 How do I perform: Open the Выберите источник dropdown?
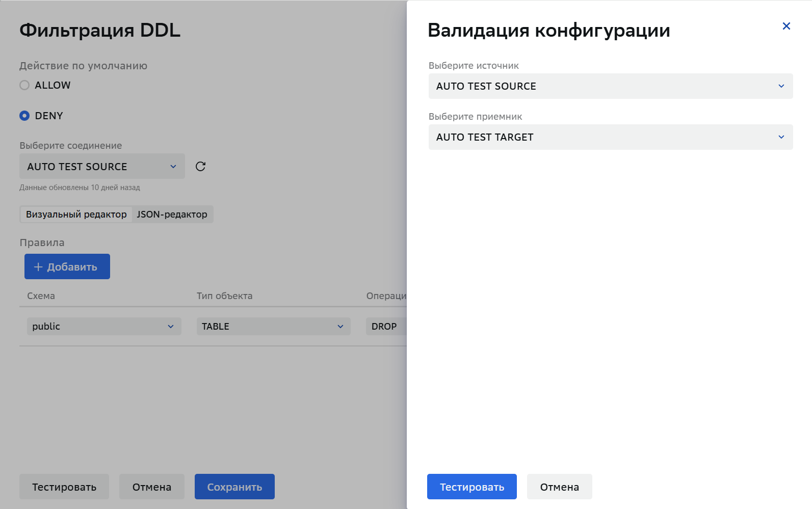point(611,86)
